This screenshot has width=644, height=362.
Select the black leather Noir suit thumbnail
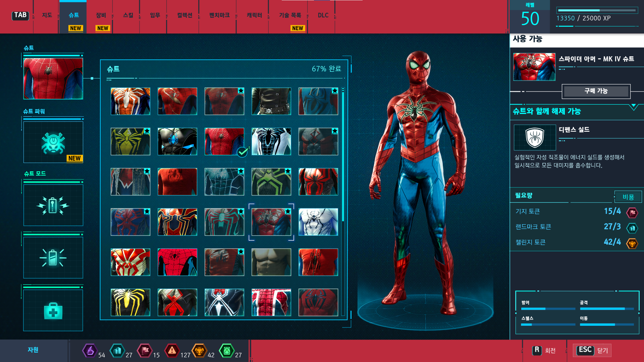tap(271, 101)
